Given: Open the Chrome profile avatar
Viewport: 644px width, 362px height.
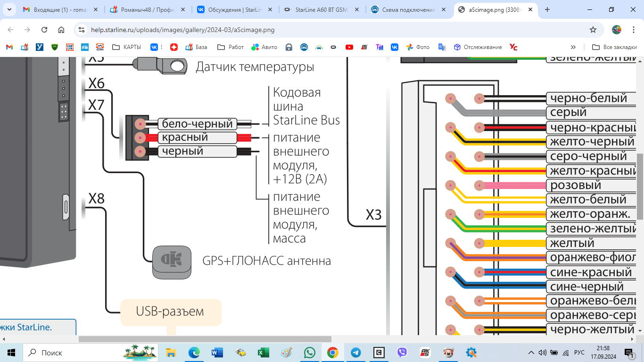Looking at the screenshot, I should 617,30.
